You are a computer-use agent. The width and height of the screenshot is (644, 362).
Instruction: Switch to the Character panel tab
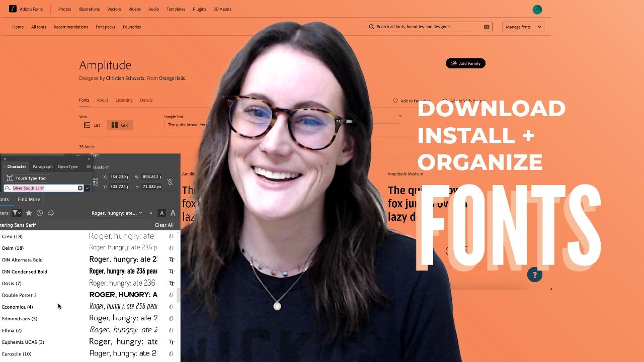click(17, 166)
